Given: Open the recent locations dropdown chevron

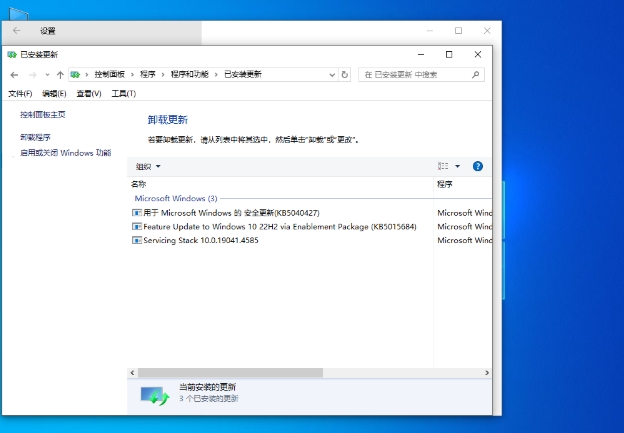Looking at the screenshot, I should pos(47,75).
